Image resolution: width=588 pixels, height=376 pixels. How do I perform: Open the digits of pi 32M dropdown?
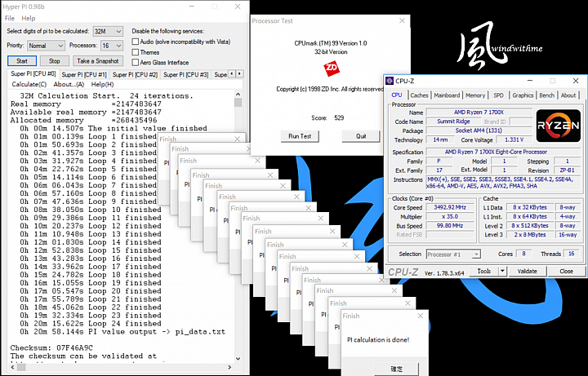point(108,31)
